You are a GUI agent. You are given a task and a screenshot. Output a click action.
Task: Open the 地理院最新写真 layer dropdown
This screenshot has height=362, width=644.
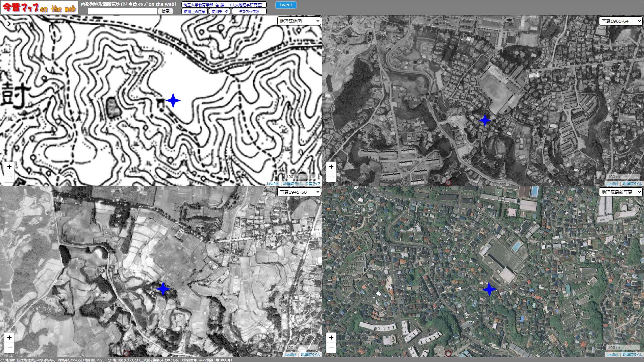coord(621,192)
